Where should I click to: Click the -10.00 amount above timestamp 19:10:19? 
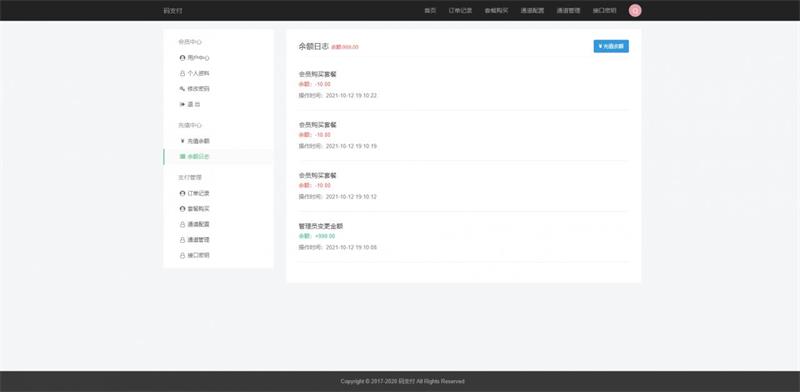322,135
